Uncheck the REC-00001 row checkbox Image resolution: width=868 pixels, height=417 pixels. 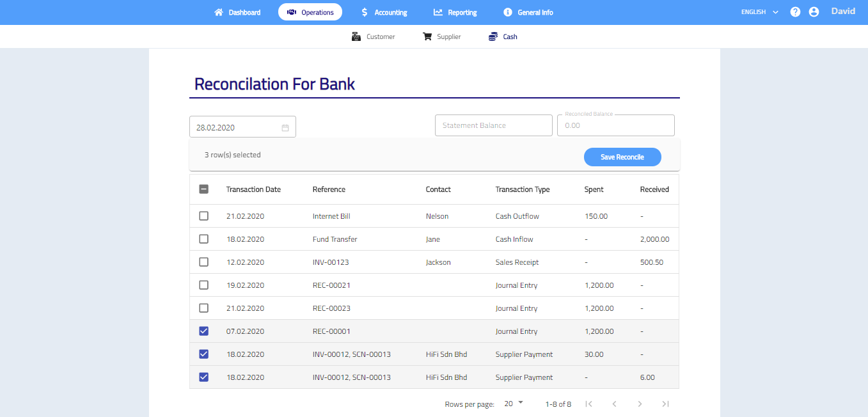pos(204,331)
